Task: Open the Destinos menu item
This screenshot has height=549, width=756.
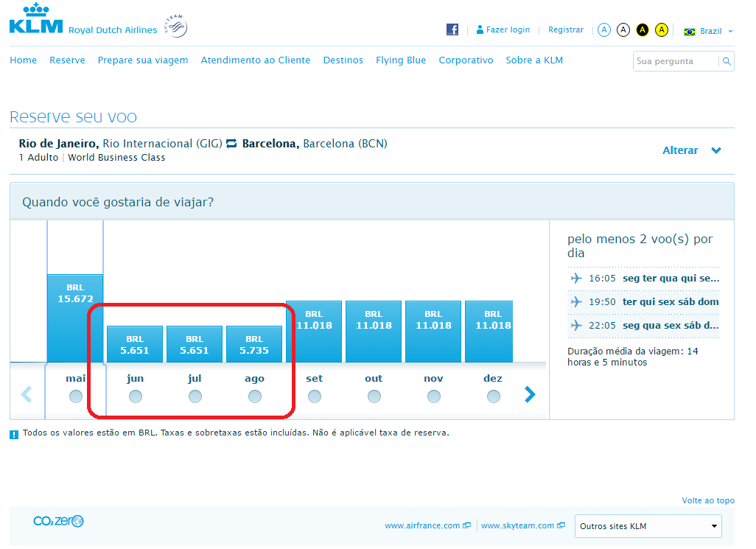Action: pyautogui.click(x=343, y=60)
